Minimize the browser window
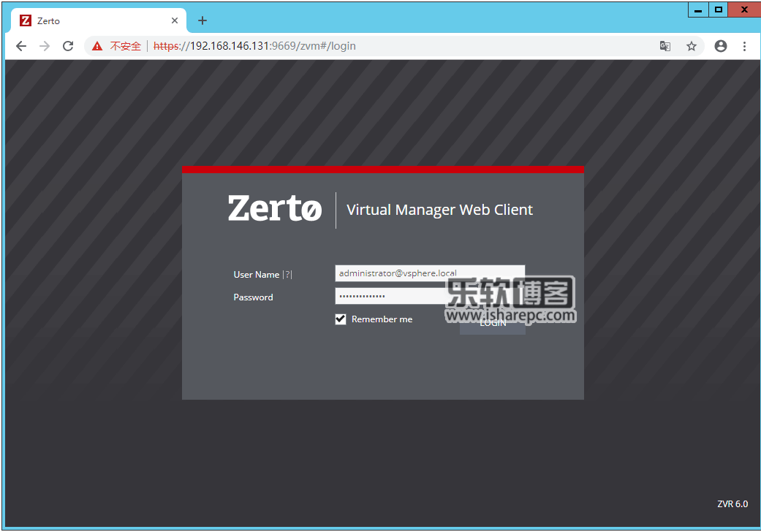 click(x=698, y=9)
